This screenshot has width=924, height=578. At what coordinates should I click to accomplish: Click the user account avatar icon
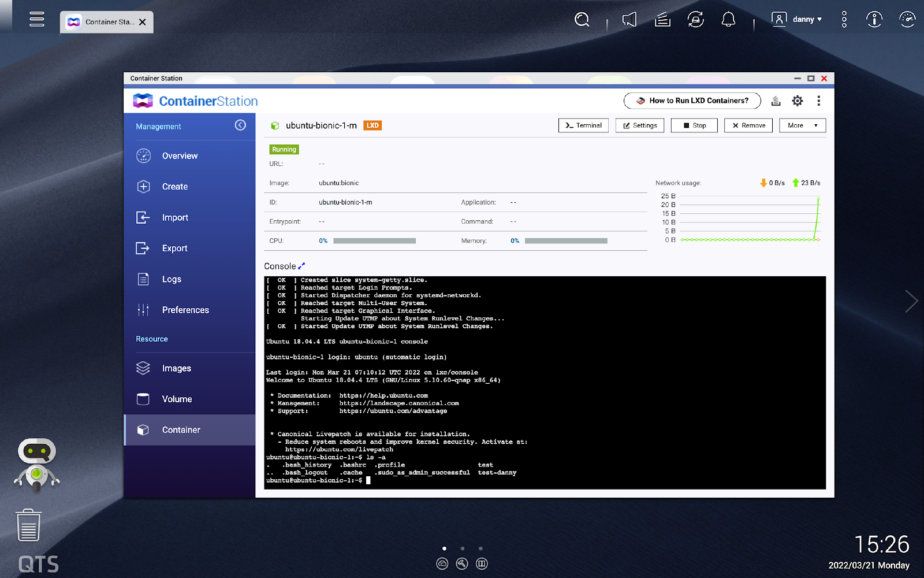pyautogui.click(x=779, y=19)
